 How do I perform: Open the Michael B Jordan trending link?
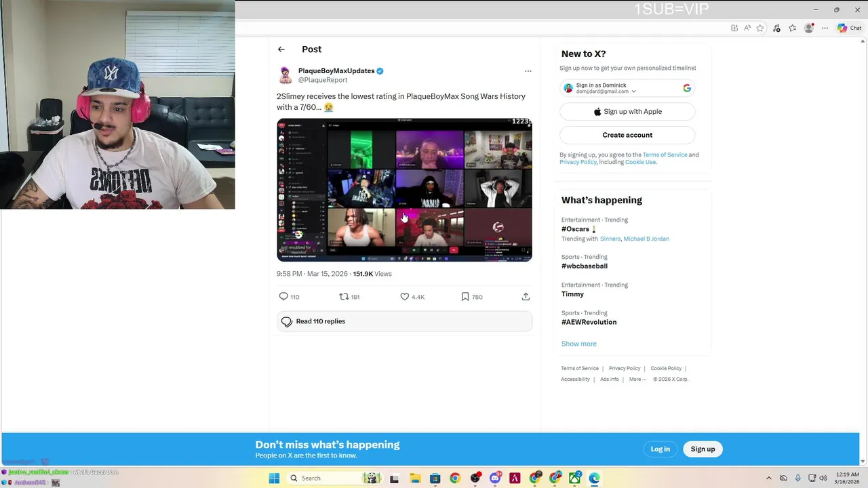pyautogui.click(x=646, y=239)
